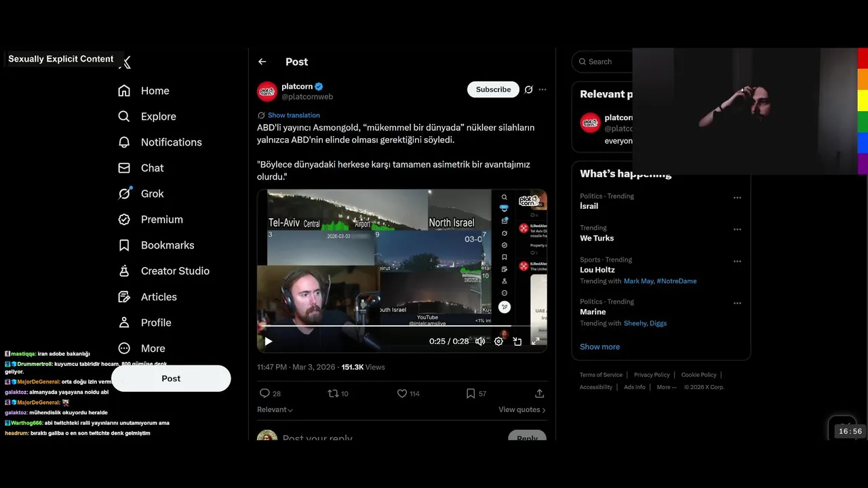This screenshot has width=868, height=488.
Task: Click the post timestamp Mar 3, 2026
Action: click(296, 367)
